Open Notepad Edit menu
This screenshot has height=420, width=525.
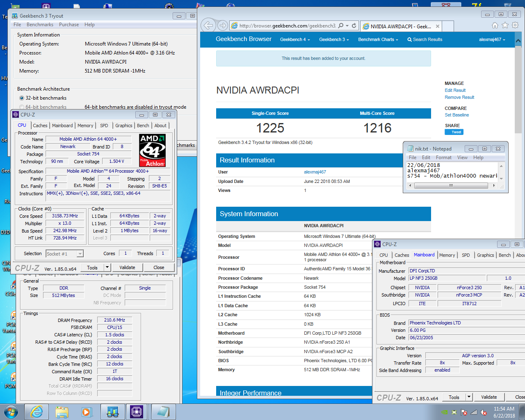(x=426, y=157)
